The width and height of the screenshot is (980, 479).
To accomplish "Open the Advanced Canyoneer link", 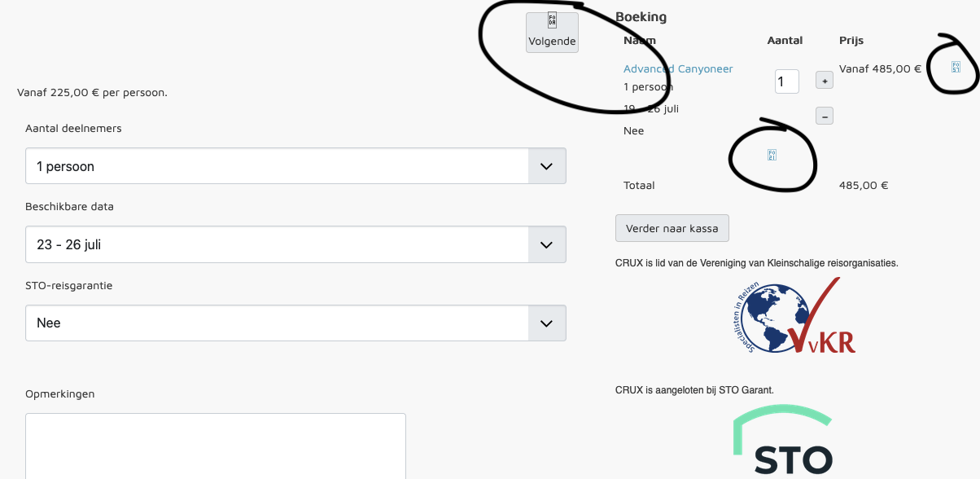I will tap(678, 68).
